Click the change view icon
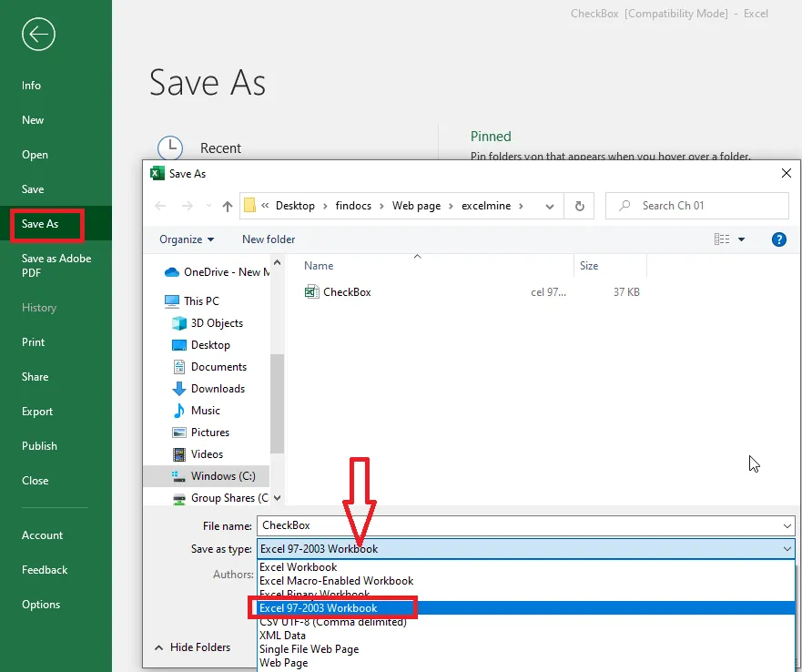Image resolution: width=802 pixels, height=672 pixels. click(x=722, y=239)
